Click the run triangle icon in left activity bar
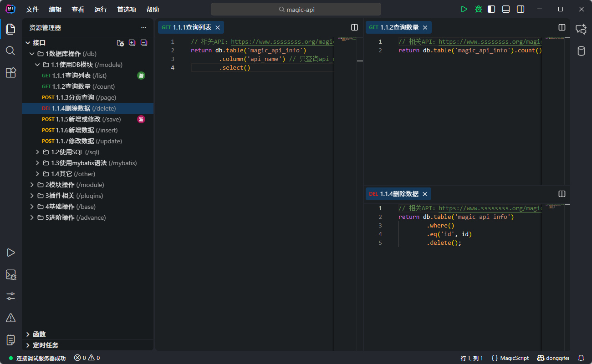 coord(11,253)
